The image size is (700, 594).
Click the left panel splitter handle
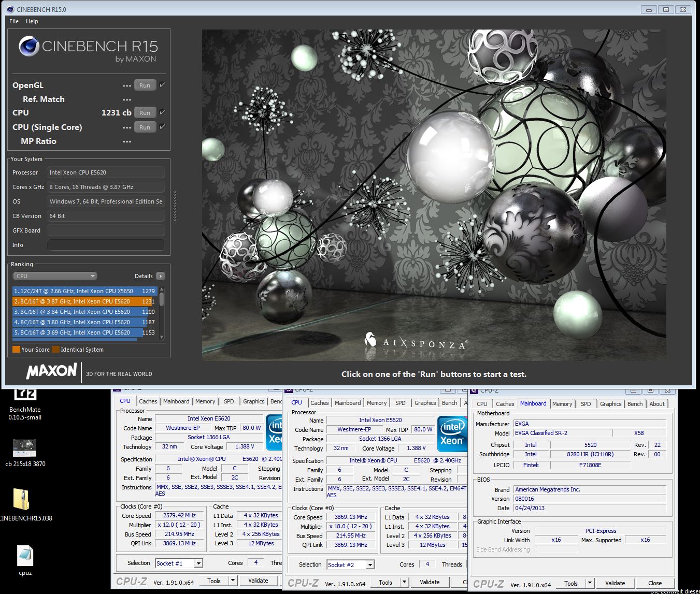[x=175, y=206]
